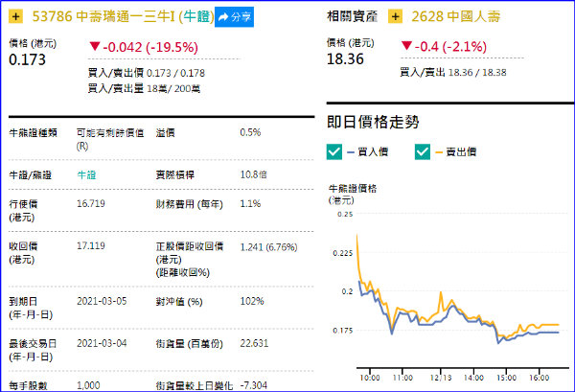Image resolution: width=575 pixels, height=392 pixels.
Task: Select bid/ask volume 18萬/ 200萬
Action: [173, 88]
